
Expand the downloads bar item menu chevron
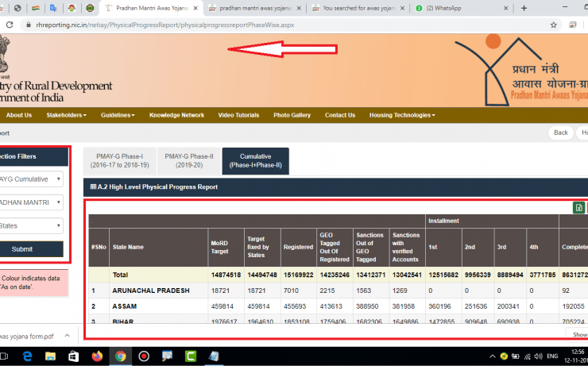67,336
